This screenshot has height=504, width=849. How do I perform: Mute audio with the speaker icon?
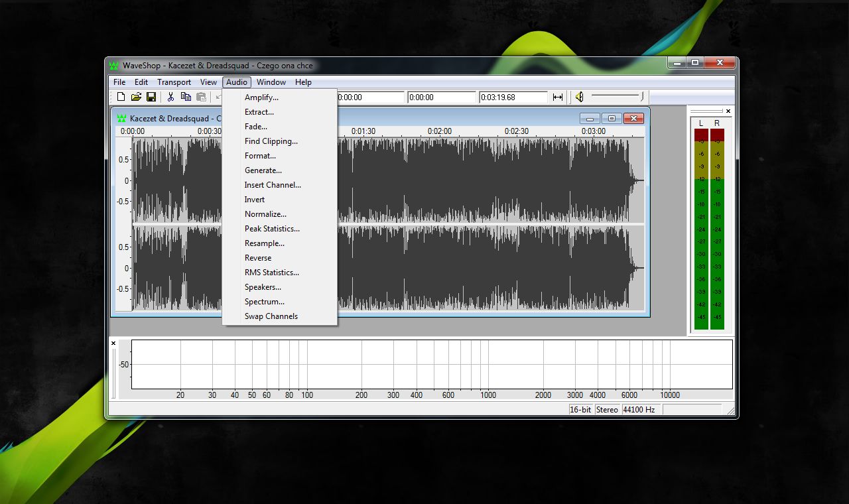click(579, 97)
